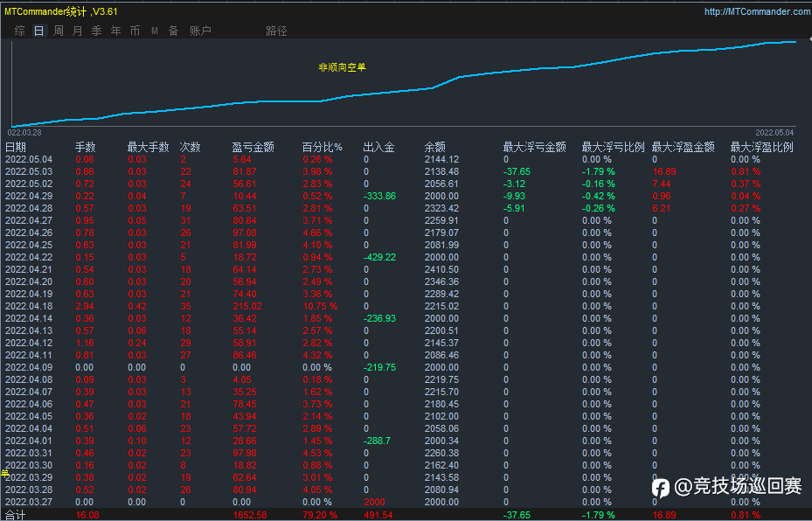Open the 备 tab
This screenshot has width=812, height=521.
coord(173,31)
